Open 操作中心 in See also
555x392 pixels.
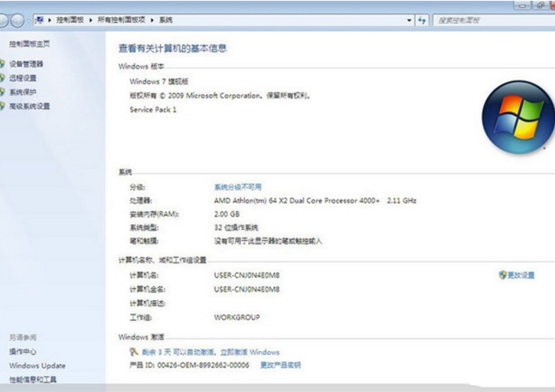(x=23, y=351)
